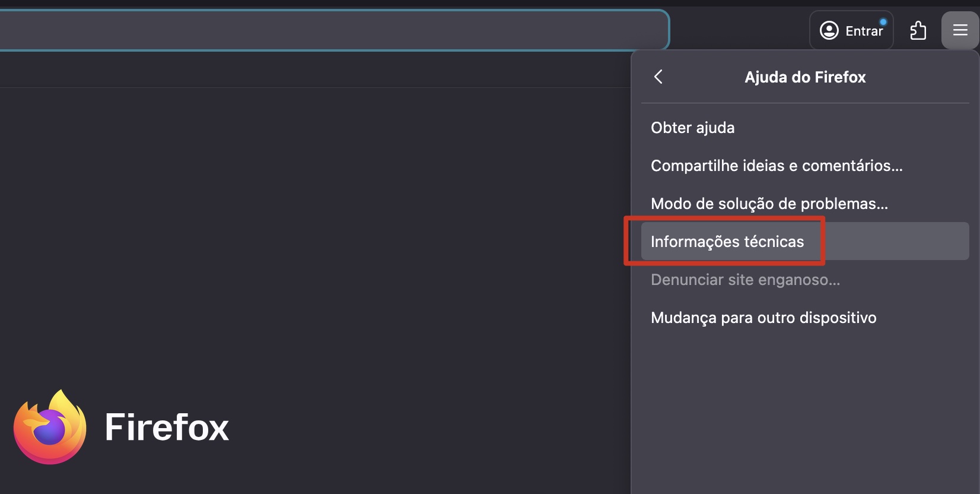
Task: Click the Firefox wordmark text
Action: pyautogui.click(x=167, y=427)
